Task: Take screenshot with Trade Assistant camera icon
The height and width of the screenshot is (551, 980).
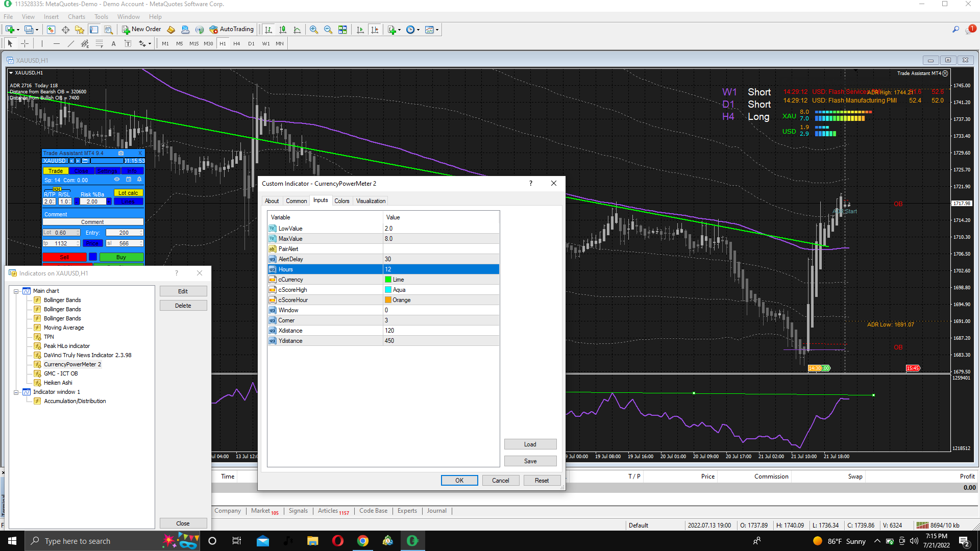Action: tap(121, 153)
